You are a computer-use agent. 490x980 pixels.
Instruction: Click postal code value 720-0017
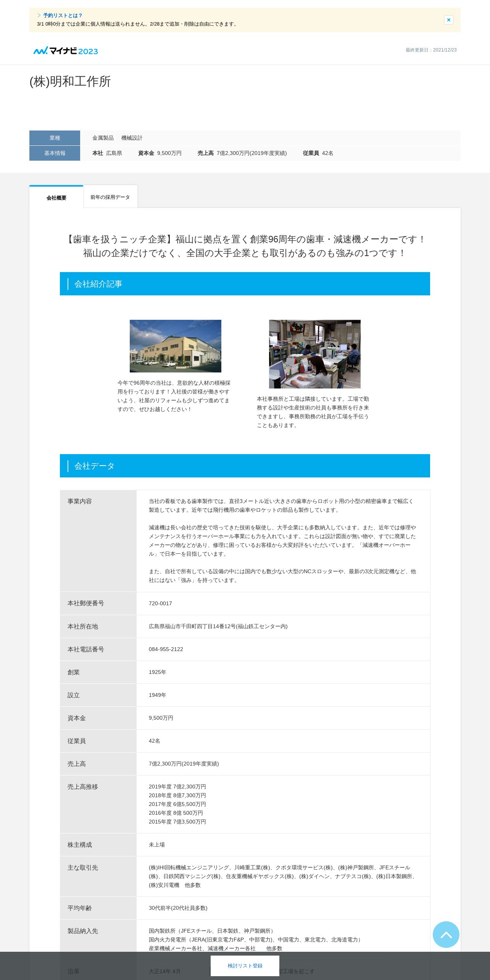click(x=160, y=603)
